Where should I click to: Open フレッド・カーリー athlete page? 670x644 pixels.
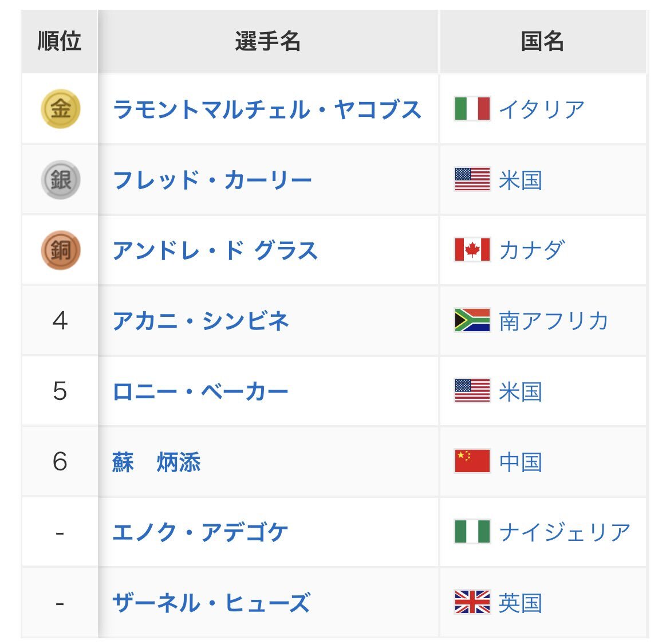[x=212, y=180]
